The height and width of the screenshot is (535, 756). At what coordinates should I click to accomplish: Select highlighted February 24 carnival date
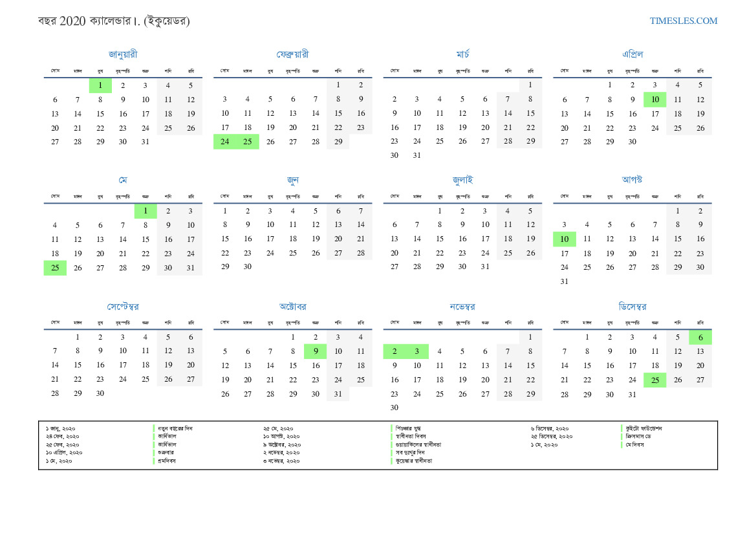coord(225,142)
